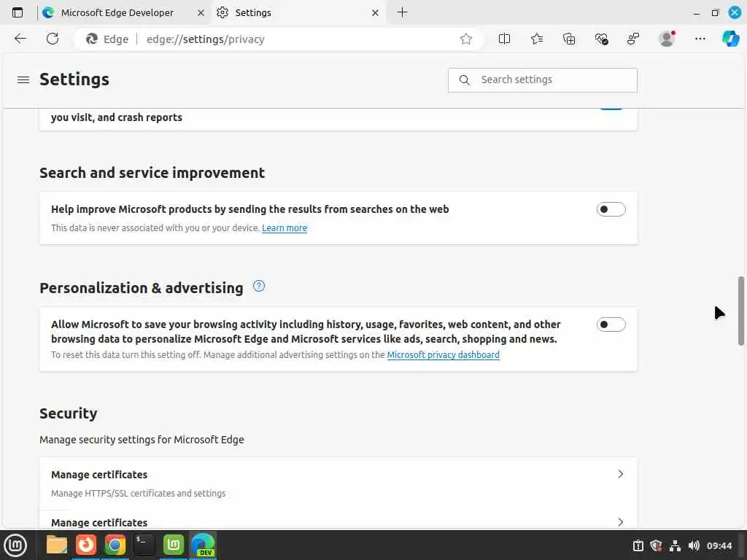Open the settings hamburger menu
Image resolution: width=747 pixels, height=560 pixels.
23,80
